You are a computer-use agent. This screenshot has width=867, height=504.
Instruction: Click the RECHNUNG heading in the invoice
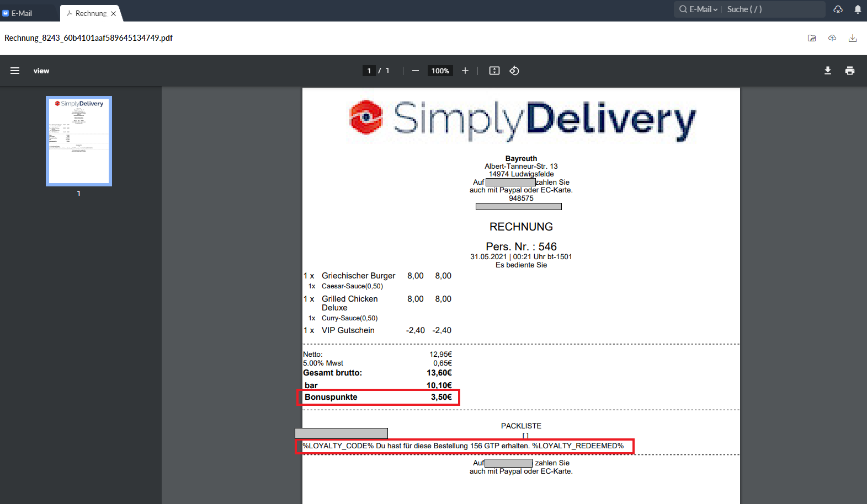pos(521,227)
